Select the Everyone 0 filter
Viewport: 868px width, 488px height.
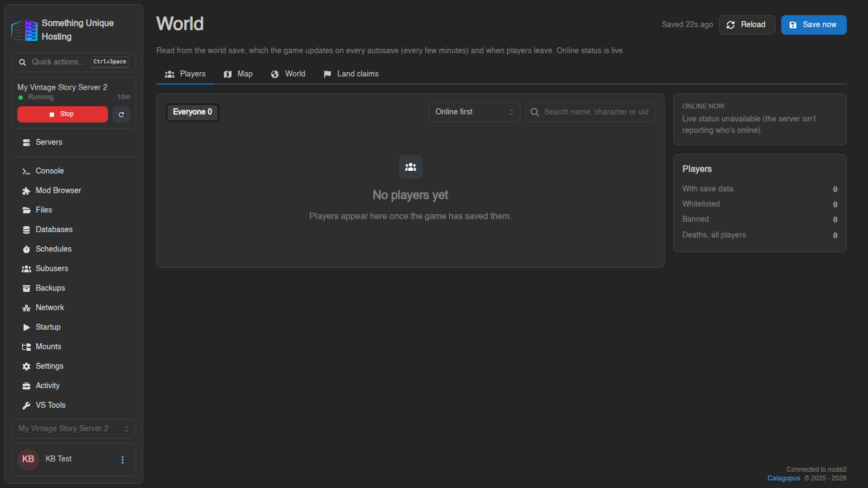point(193,112)
